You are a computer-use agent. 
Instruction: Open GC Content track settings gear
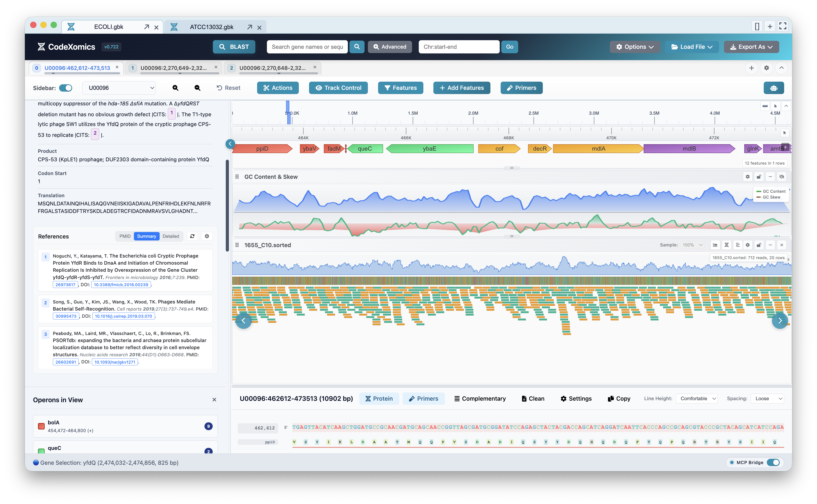pyautogui.click(x=748, y=177)
